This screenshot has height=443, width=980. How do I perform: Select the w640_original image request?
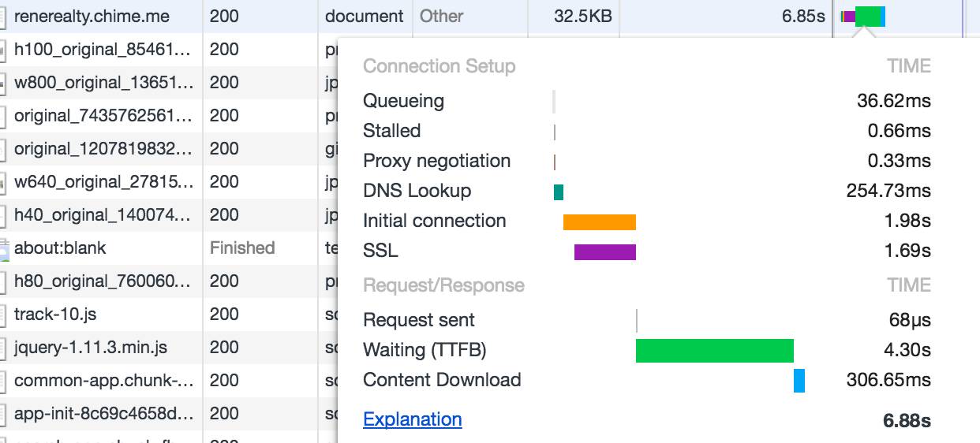tap(103, 182)
